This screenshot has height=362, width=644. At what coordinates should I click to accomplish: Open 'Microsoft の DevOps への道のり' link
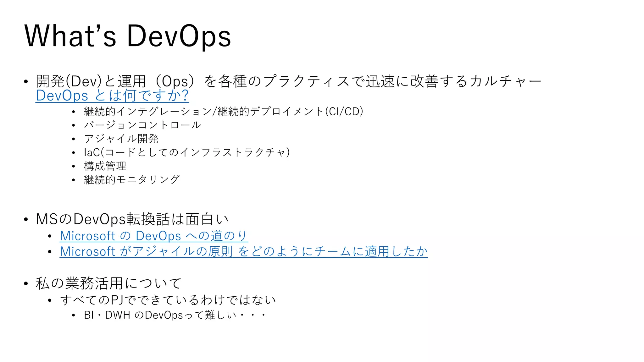click(x=154, y=236)
